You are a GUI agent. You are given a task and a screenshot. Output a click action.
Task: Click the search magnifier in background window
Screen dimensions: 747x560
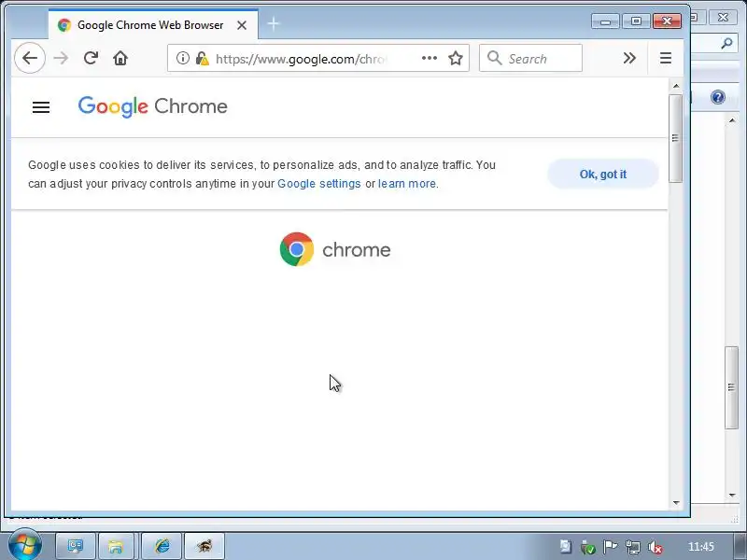tap(726, 43)
